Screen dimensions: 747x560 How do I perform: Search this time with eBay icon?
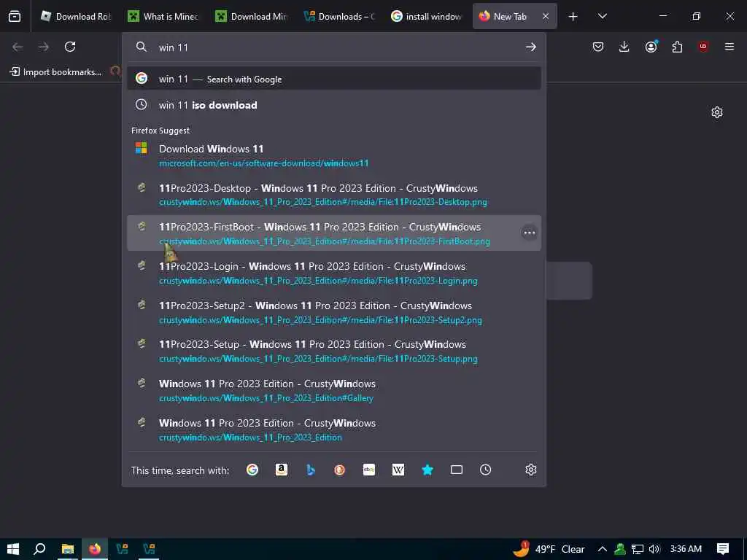coord(369,470)
